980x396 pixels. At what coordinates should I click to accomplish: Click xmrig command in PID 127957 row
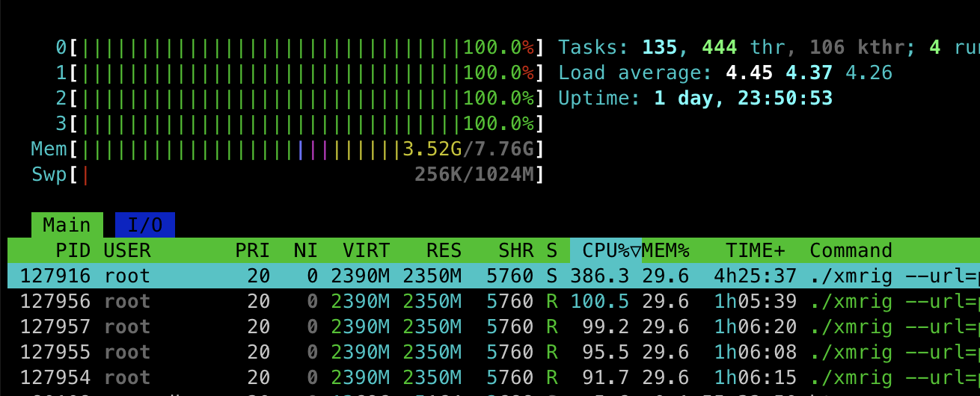click(851, 327)
